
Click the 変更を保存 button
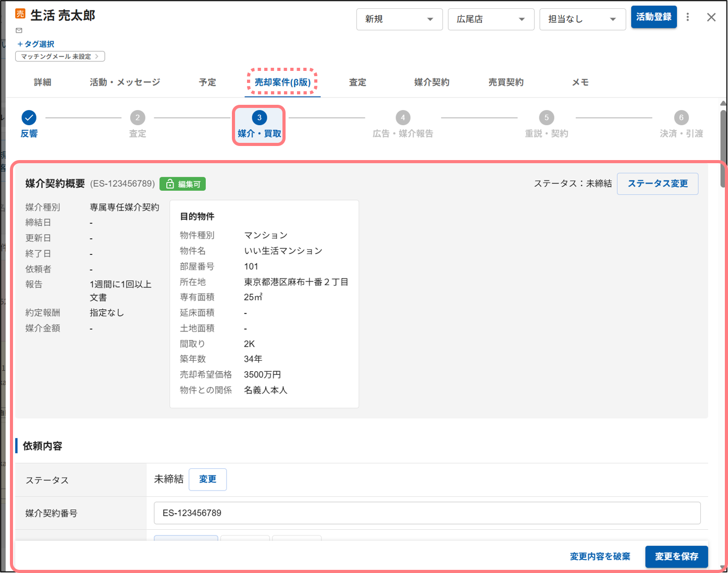(676, 556)
